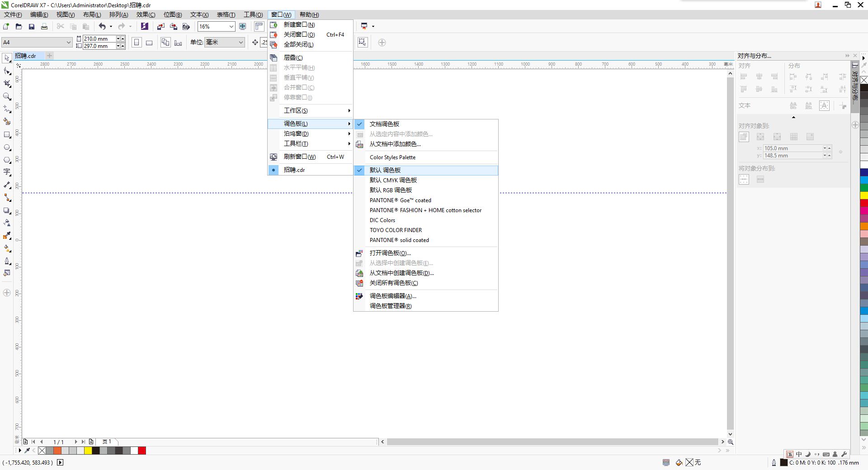Open the 16% zoom level dropdown
The image size is (868, 470).
point(231,27)
